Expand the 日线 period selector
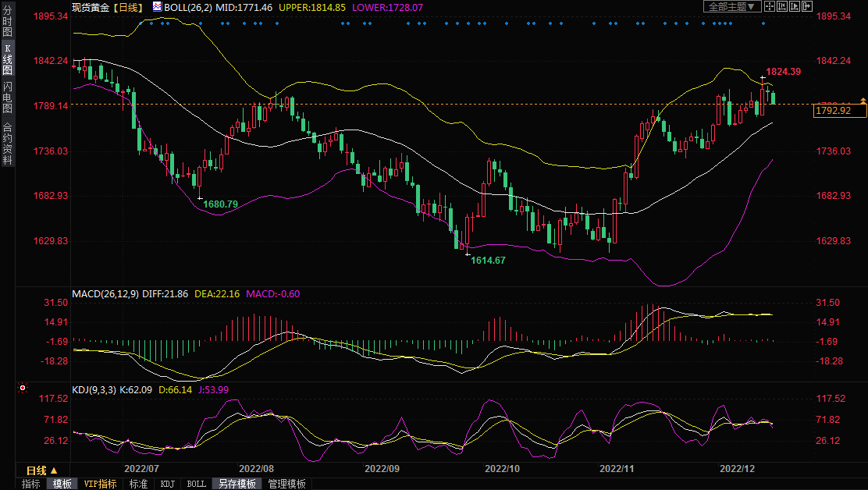The width and height of the screenshot is (868, 490). click(41, 470)
